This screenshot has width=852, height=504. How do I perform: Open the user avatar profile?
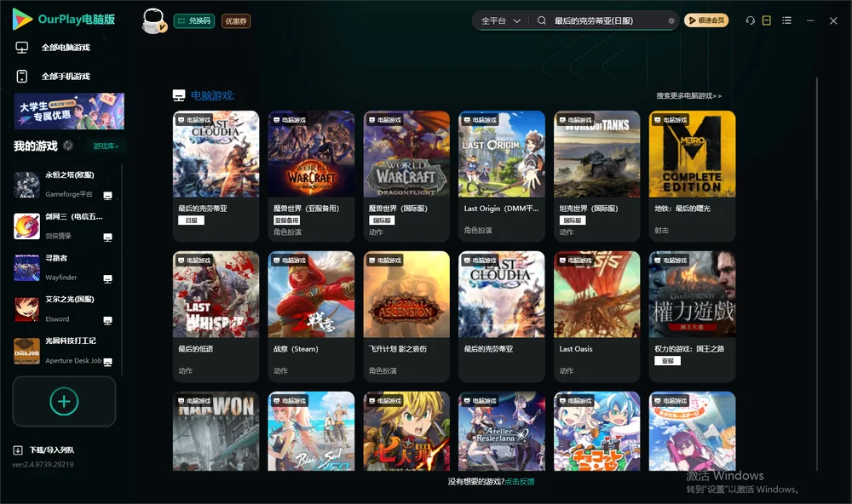click(153, 20)
